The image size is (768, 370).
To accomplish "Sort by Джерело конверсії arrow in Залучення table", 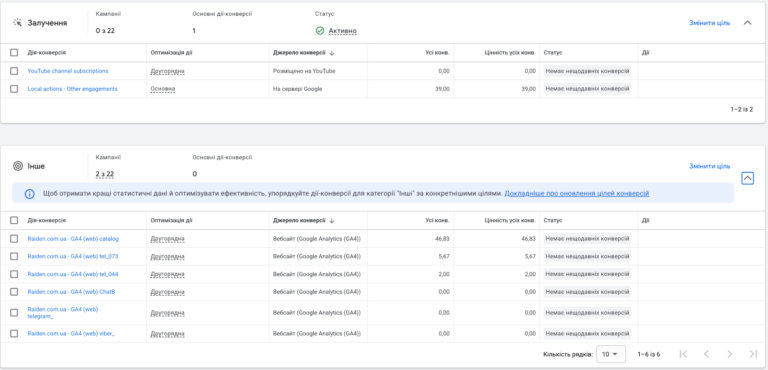I will point(332,52).
